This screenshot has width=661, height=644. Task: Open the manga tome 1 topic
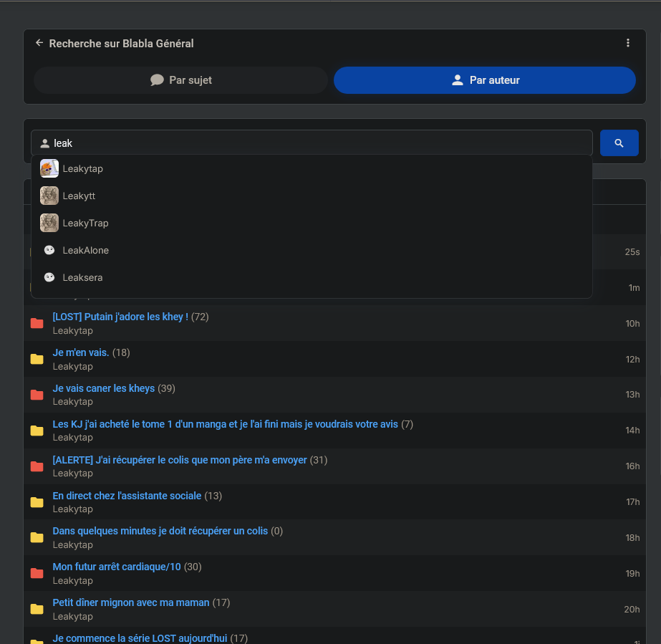pyautogui.click(x=225, y=424)
